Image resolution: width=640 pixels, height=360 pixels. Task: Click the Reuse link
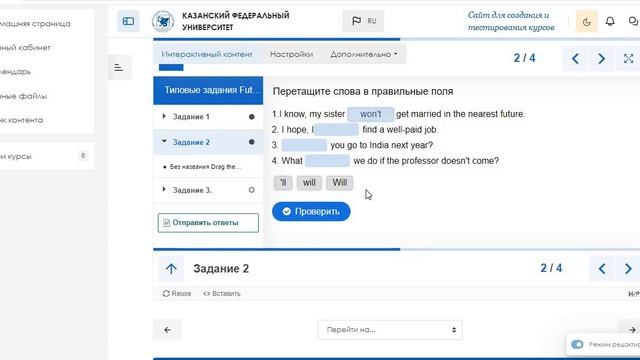[x=177, y=293]
